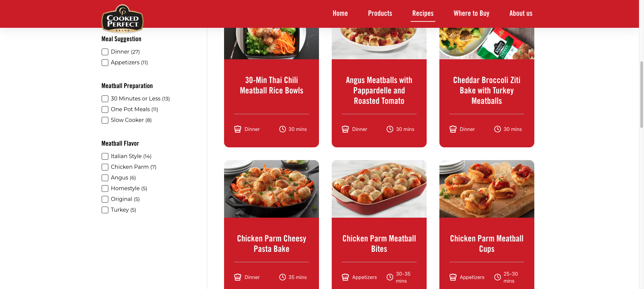Open the Chicken Parm Cheesy Pasta Bake photo
This screenshot has width=644, height=289.
271,189
